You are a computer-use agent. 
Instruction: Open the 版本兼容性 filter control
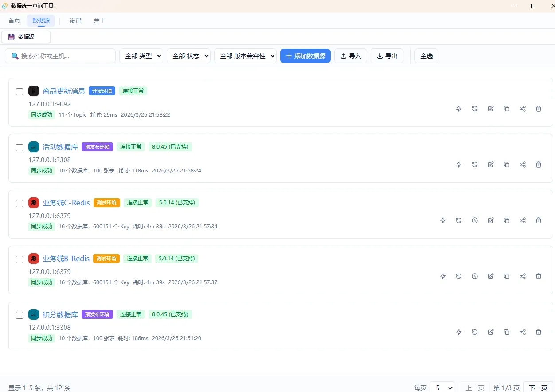(x=245, y=56)
